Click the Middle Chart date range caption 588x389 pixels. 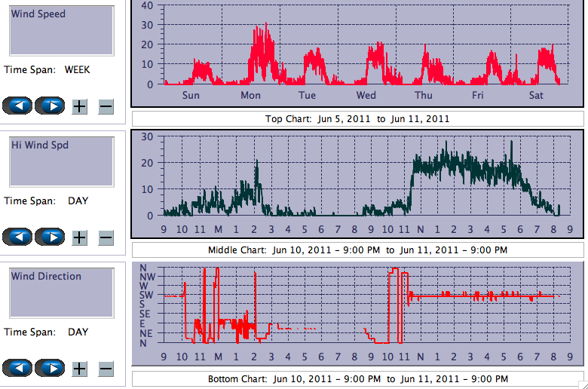[x=357, y=250]
